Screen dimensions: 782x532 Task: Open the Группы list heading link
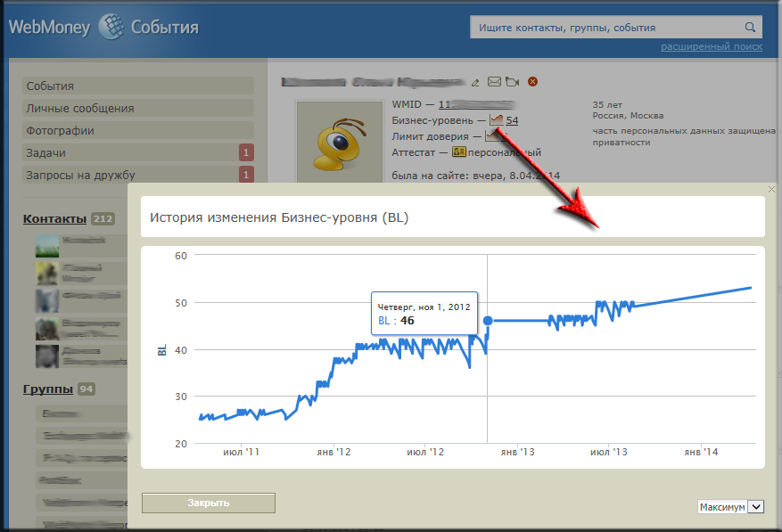coord(48,389)
